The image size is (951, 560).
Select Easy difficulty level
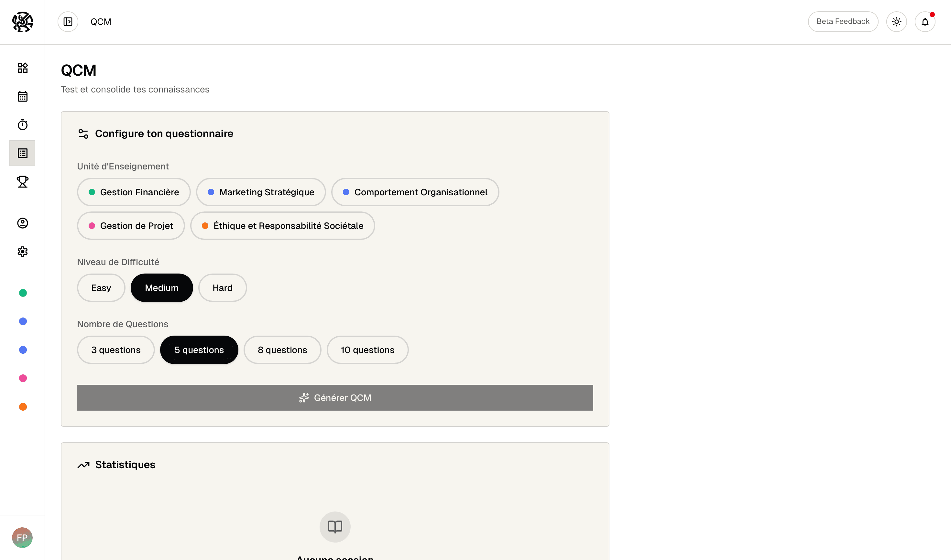pos(101,288)
